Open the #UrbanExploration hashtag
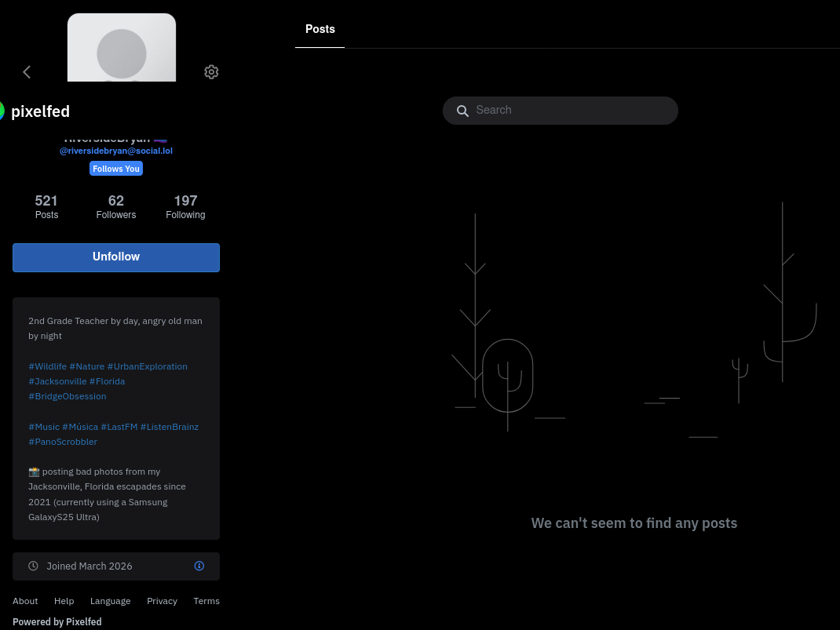 (x=148, y=366)
